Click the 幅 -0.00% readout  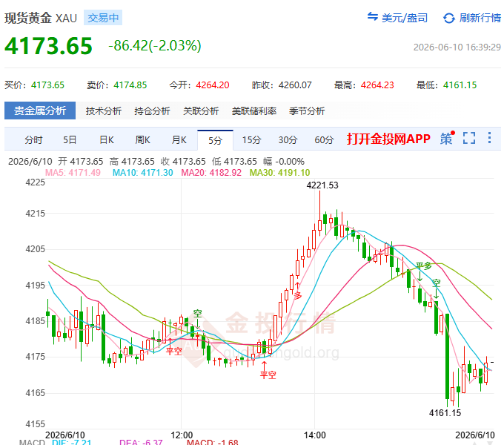tap(284, 162)
